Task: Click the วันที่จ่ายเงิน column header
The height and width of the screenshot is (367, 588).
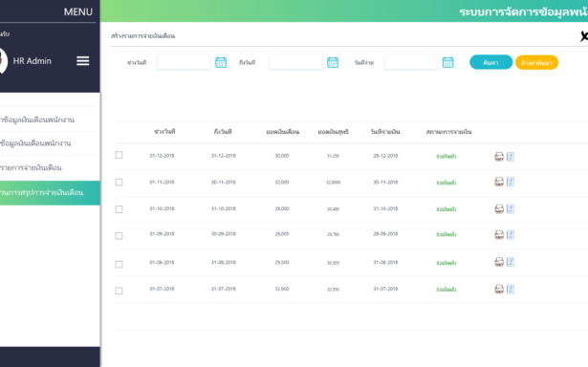Action: coord(385,132)
